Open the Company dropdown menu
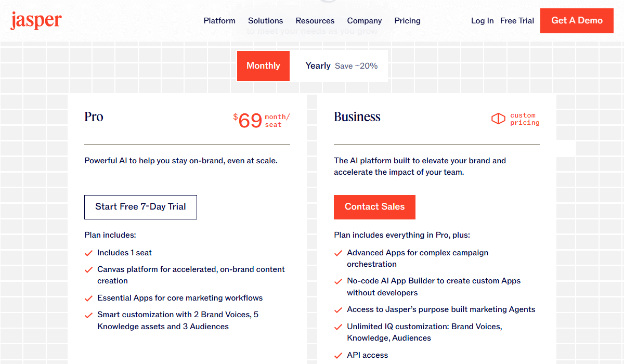This screenshot has height=364, width=624. click(x=364, y=21)
